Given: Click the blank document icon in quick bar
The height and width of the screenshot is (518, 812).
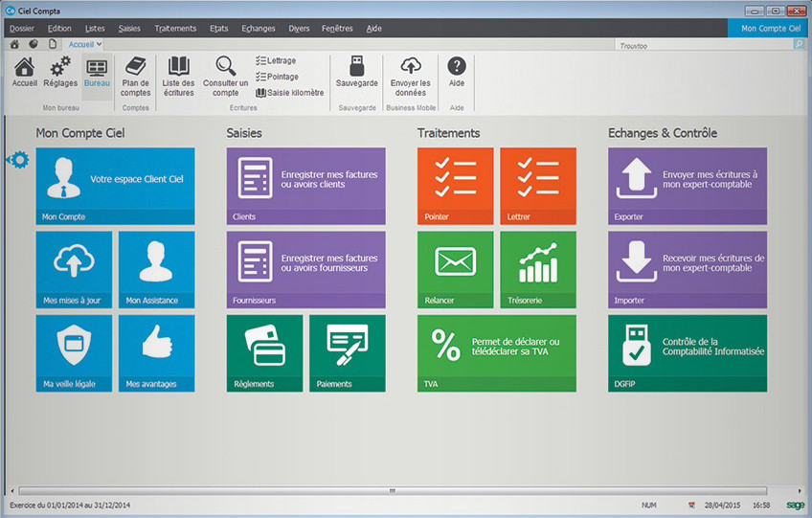Looking at the screenshot, I should coord(53,45).
